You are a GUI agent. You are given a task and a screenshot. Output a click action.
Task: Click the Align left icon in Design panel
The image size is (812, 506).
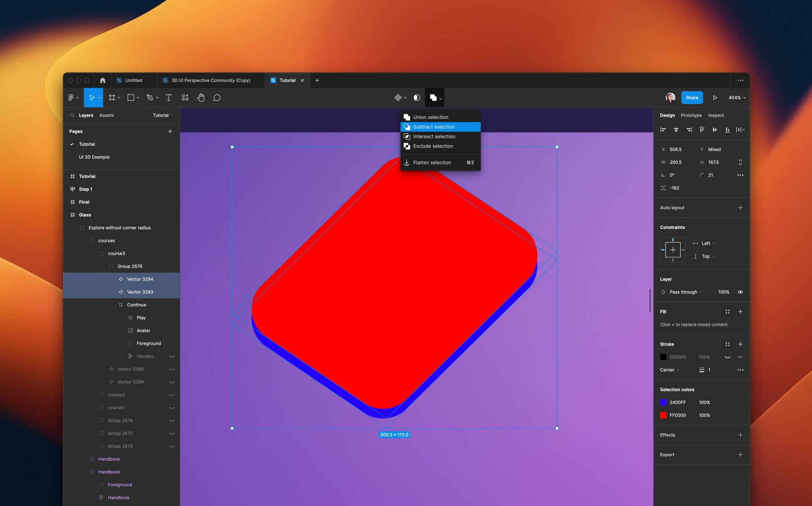point(663,130)
